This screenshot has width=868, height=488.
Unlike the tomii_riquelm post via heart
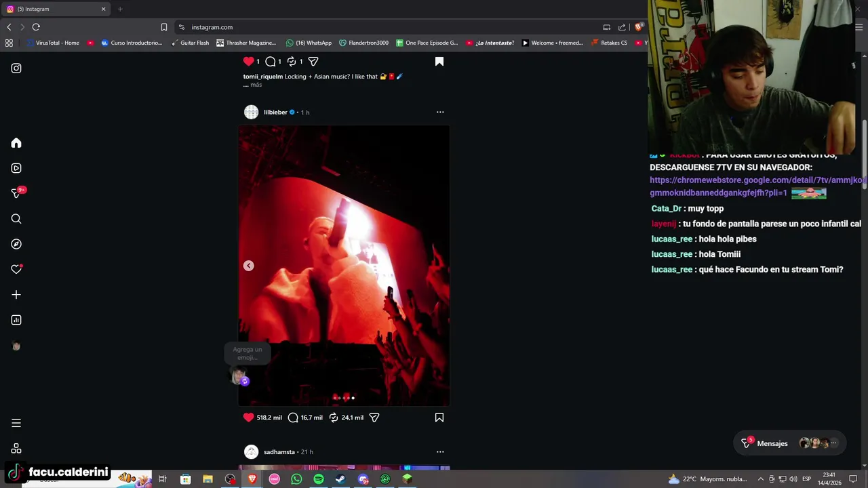pyautogui.click(x=249, y=61)
